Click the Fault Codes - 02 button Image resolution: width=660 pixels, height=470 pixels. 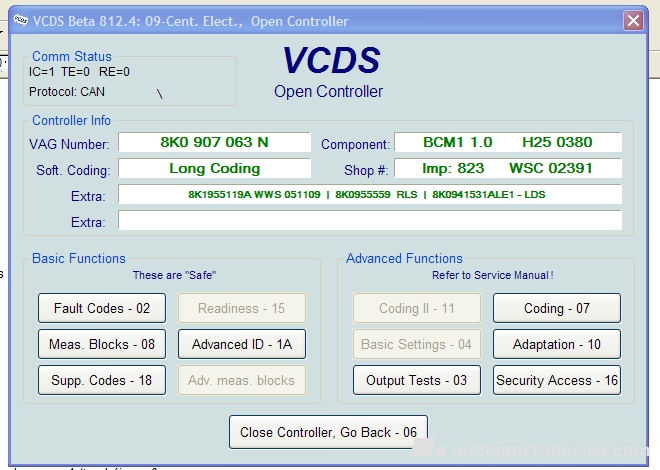click(x=102, y=309)
